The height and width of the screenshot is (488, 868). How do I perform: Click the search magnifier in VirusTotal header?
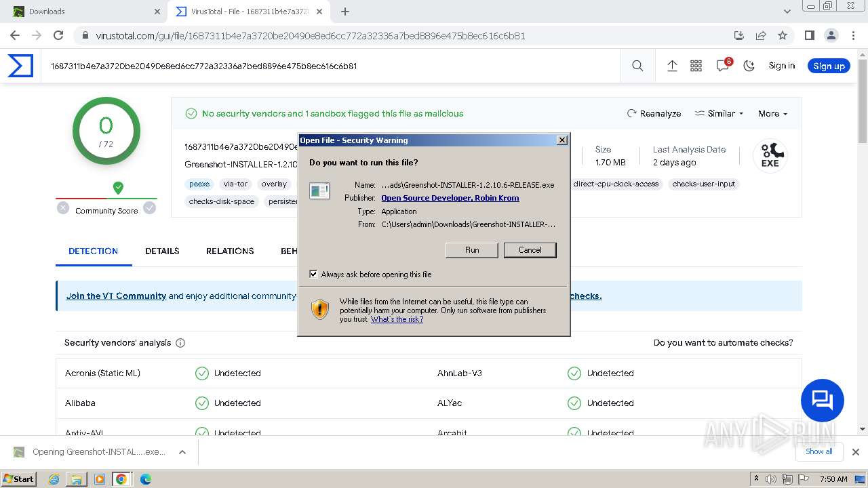(x=637, y=66)
